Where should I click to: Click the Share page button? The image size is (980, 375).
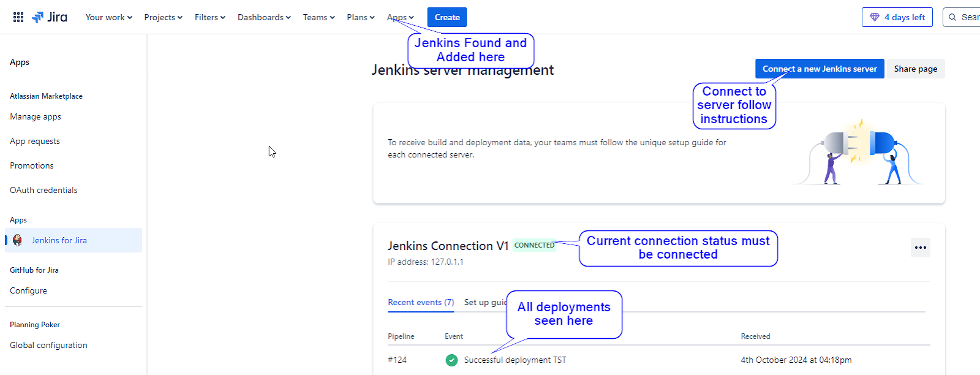(x=916, y=69)
